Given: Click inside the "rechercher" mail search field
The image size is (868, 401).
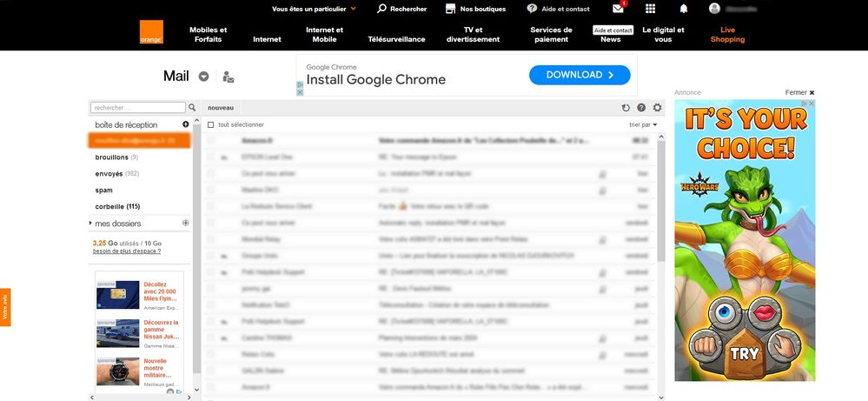Looking at the screenshot, I should coord(138,108).
